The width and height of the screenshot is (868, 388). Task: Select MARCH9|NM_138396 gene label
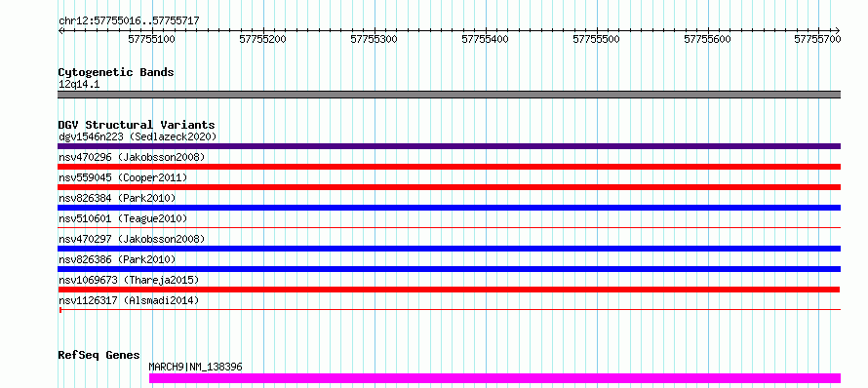tap(195, 367)
